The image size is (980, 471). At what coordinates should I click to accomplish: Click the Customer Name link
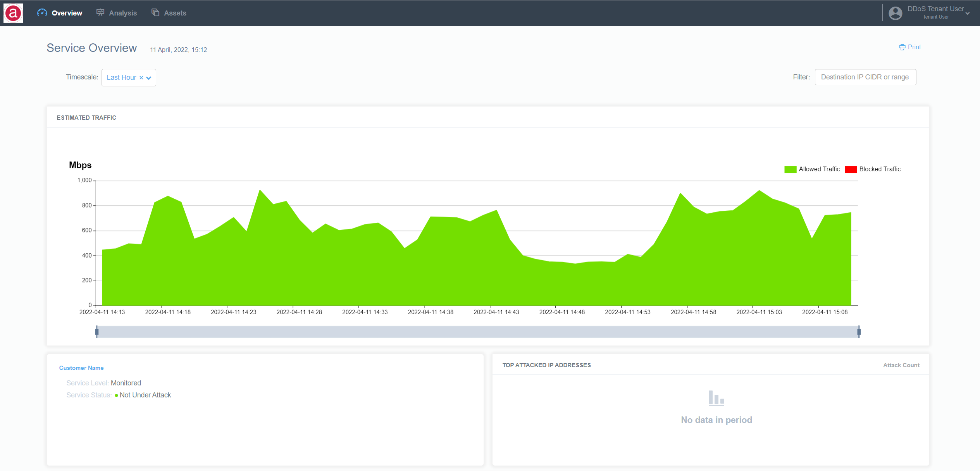click(81, 367)
